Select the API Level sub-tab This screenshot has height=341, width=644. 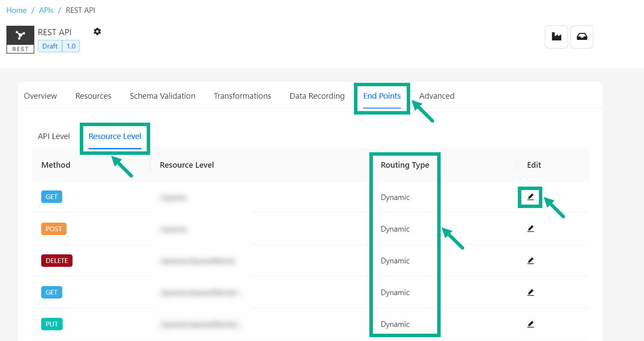point(54,136)
